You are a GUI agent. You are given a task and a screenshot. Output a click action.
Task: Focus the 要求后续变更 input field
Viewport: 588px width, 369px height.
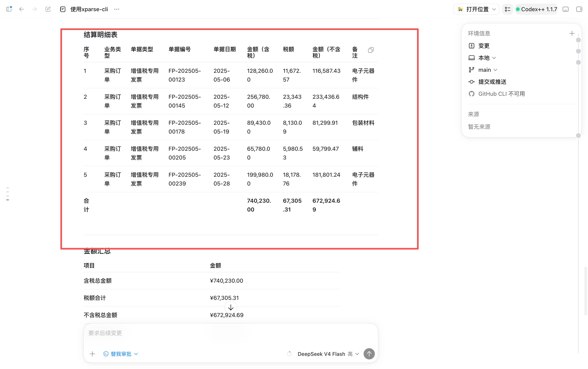click(231, 333)
